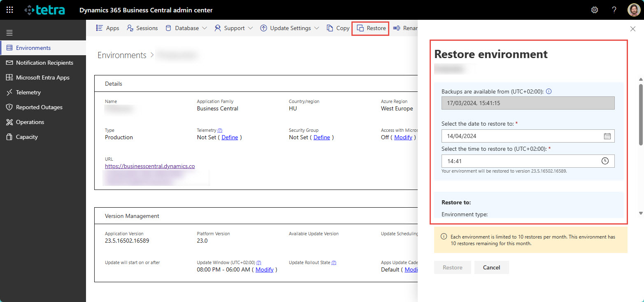Open the settings gear in the top bar

pyautogui.click(x=594, y=9)
